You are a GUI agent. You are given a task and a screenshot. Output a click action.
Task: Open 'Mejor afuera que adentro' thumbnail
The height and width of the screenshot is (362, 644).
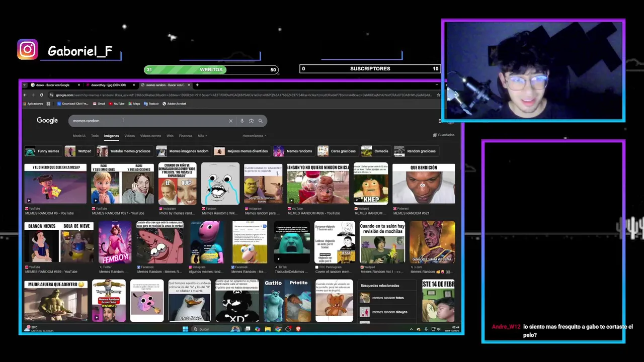click(x=56, y=301)
